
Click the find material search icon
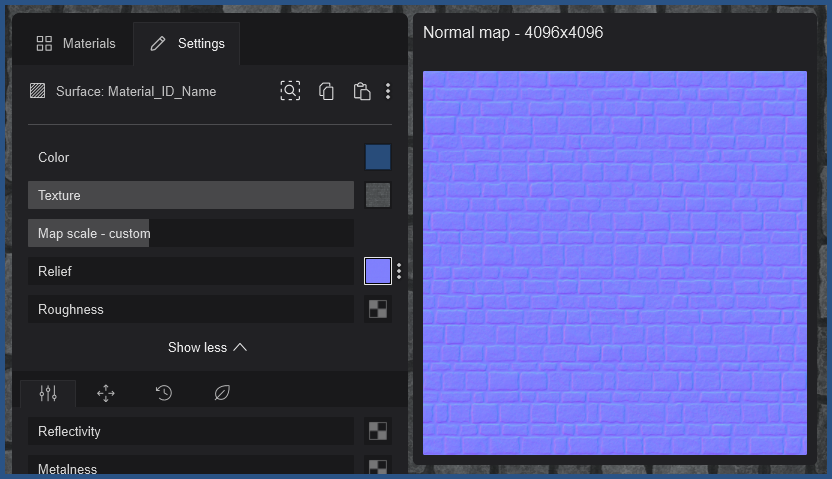coord(290,91)
